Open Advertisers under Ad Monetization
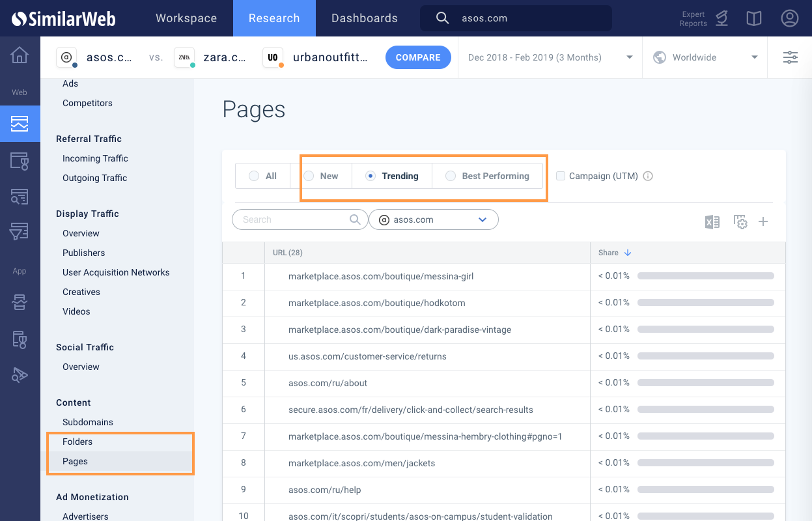This screenshot has height=521, width=812. tap(85, 516)
